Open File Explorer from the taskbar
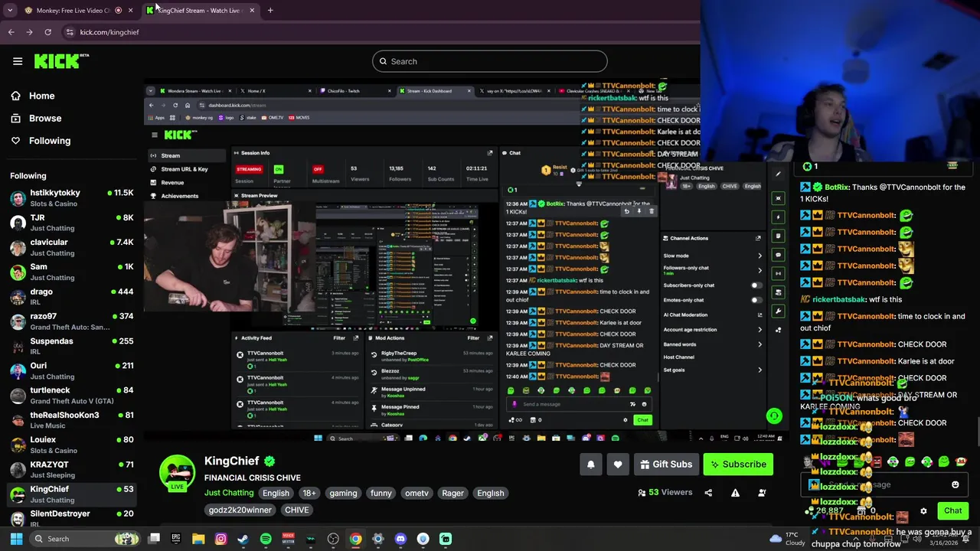 [x=198, y=539]
